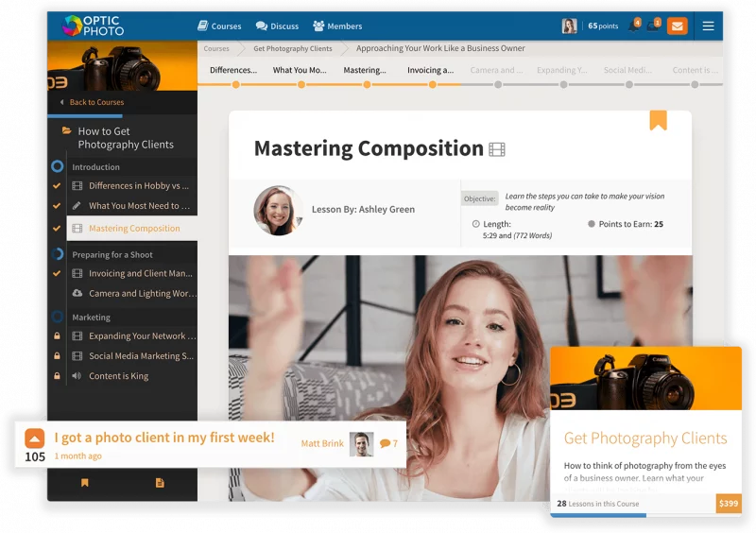Open the Courses menu in top navigation
756x533 pixels.
click(x=219, y=26)
